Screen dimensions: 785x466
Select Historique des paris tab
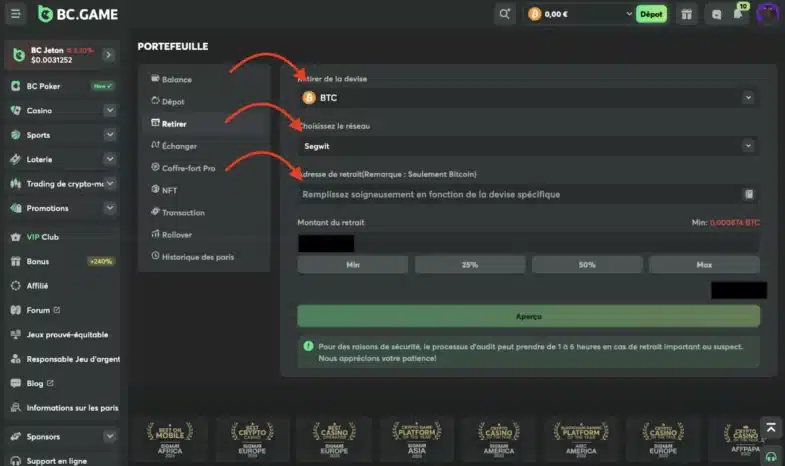point(204,257)
